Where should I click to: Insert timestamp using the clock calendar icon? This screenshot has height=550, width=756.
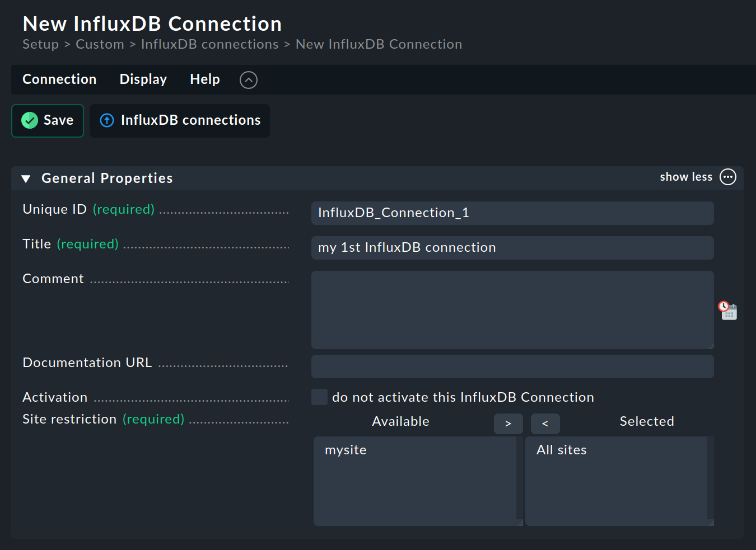[728, 311]
